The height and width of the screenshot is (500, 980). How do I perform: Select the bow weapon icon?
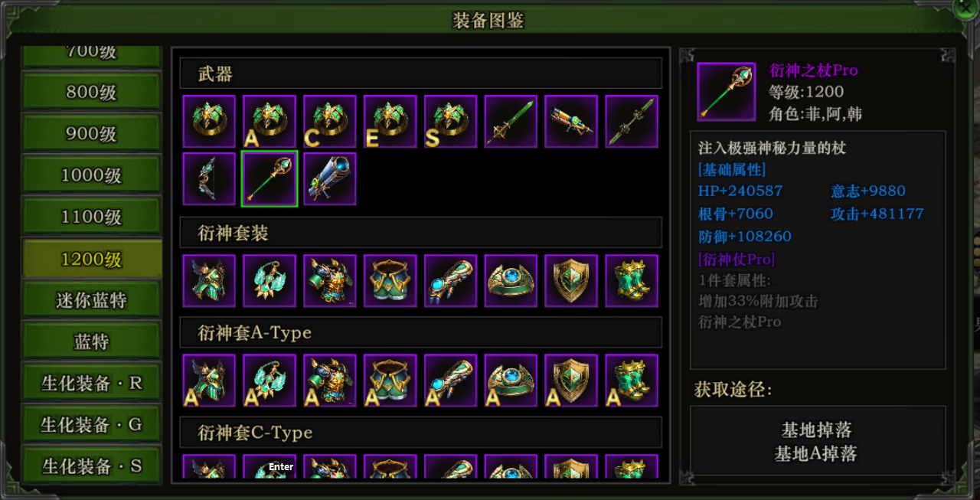(209, 178)
